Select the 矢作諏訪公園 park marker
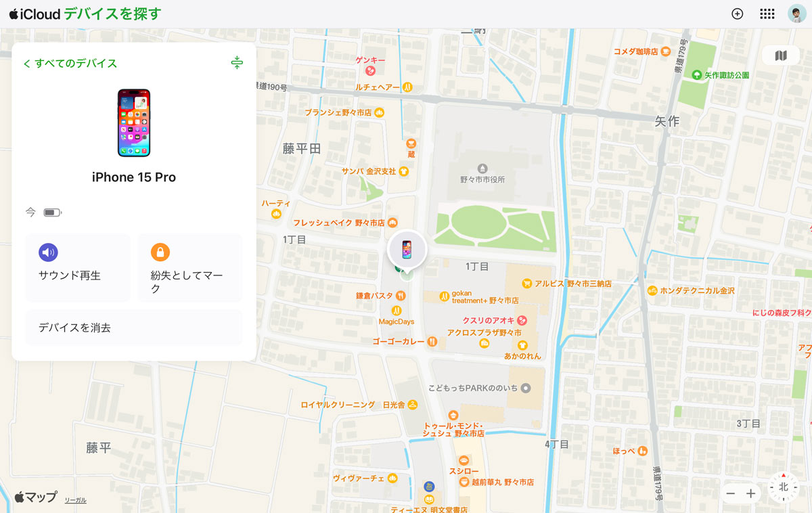 696,74
